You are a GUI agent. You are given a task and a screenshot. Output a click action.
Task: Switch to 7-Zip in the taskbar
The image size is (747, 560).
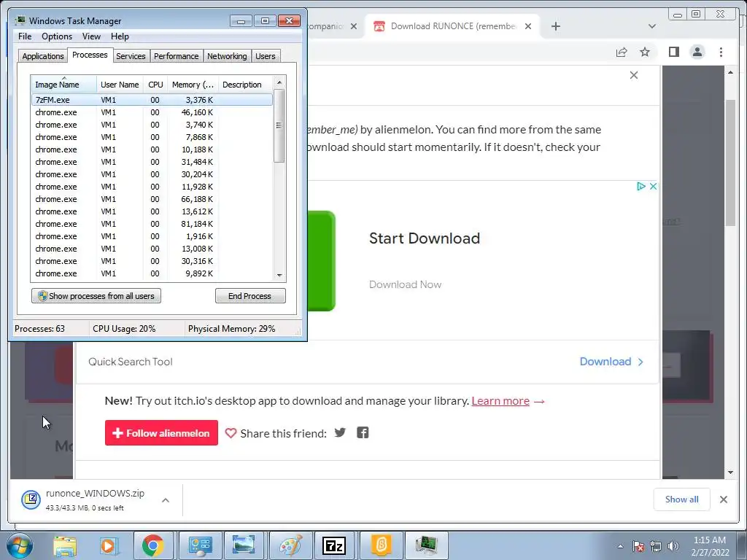(334, 545)
